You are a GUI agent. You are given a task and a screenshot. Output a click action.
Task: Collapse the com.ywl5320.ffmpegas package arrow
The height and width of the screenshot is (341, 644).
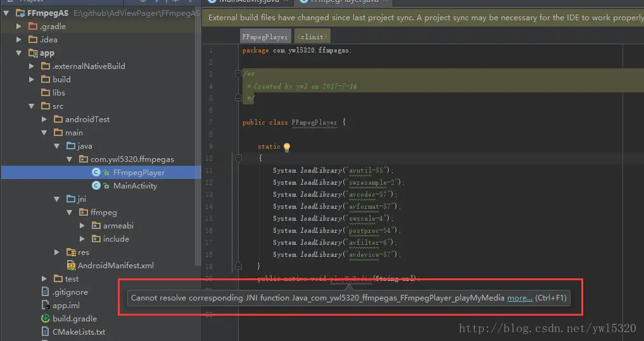70,159
